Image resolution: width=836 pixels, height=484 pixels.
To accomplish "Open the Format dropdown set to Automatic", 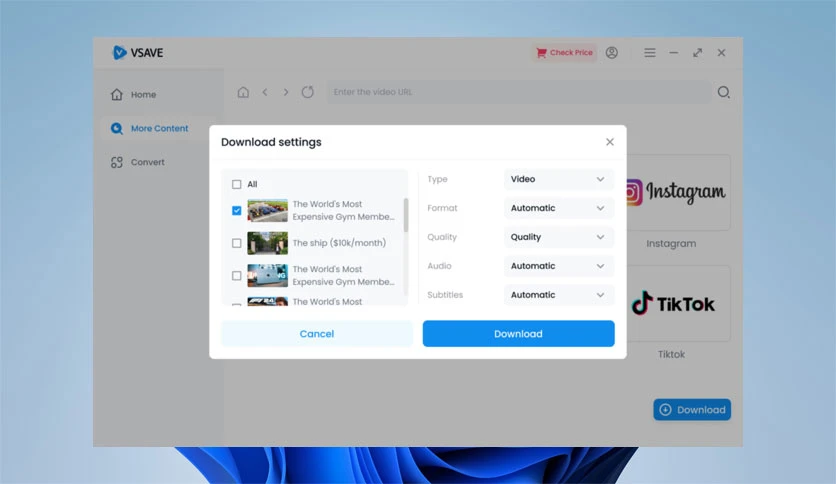I will [558, 208].
